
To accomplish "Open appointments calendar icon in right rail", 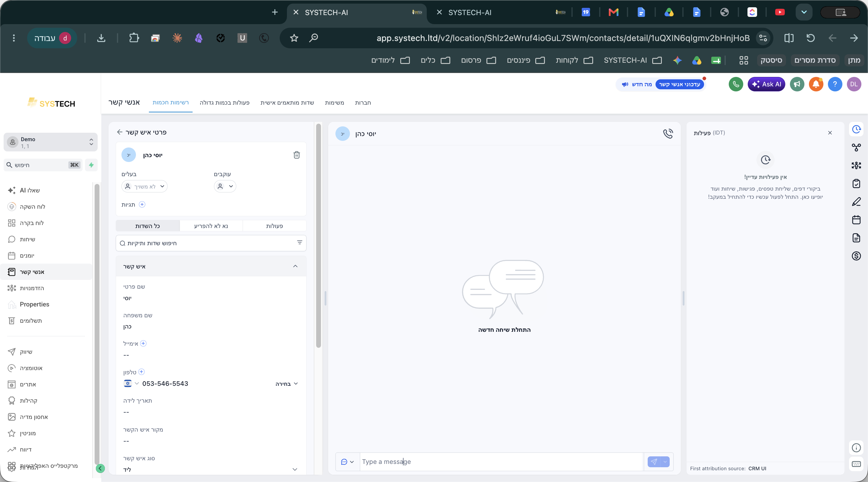I will 856,220.
